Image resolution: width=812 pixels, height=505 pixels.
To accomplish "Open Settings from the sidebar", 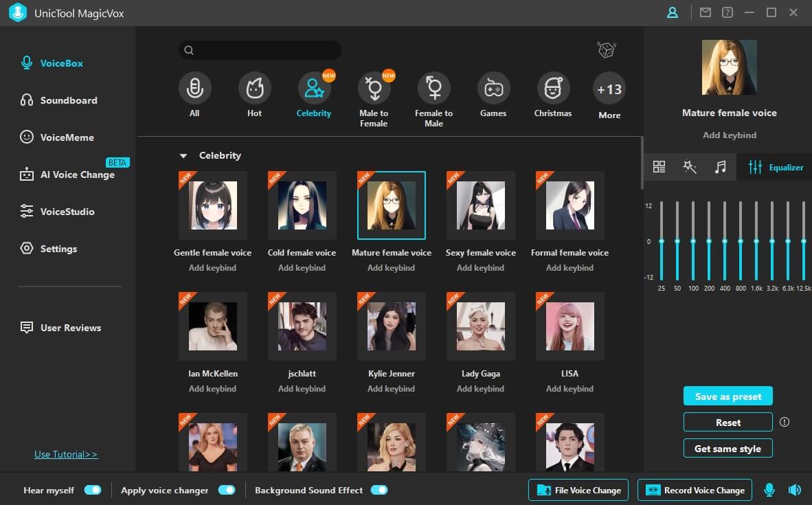I will 48,249.
